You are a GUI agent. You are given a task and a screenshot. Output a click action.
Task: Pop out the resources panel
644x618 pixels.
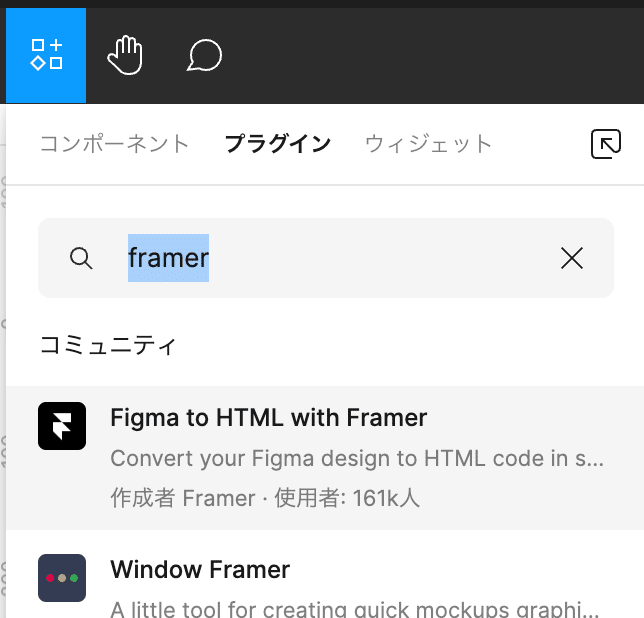[606, 144]
